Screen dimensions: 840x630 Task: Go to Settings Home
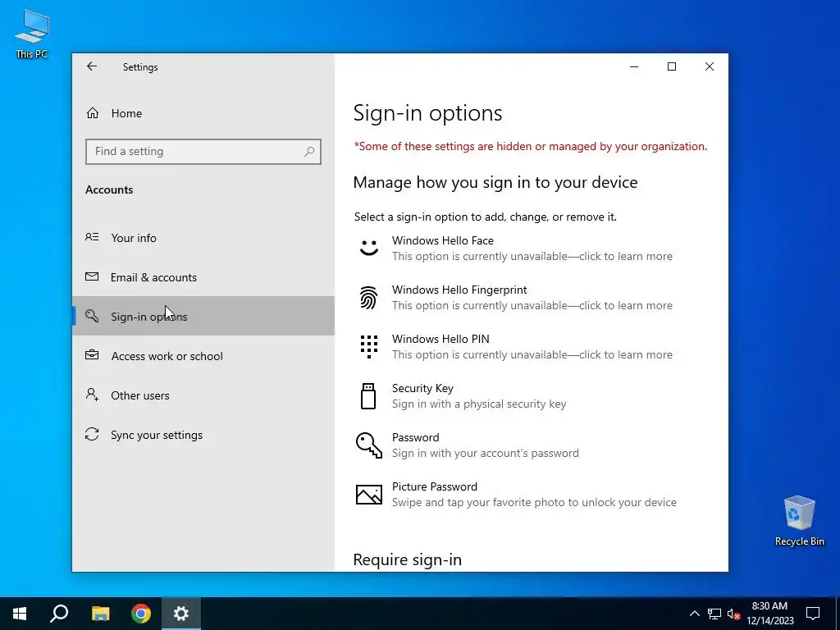click(x=203, y=113)
